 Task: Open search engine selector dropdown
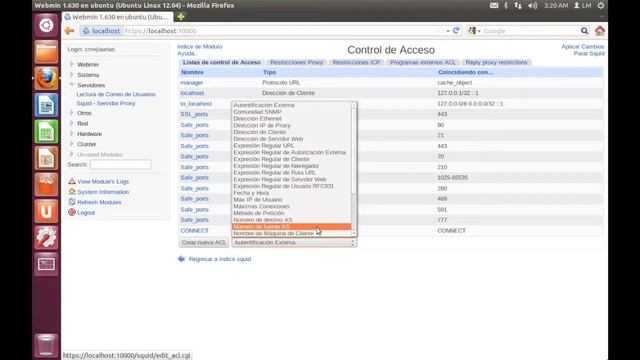(475, 31)
